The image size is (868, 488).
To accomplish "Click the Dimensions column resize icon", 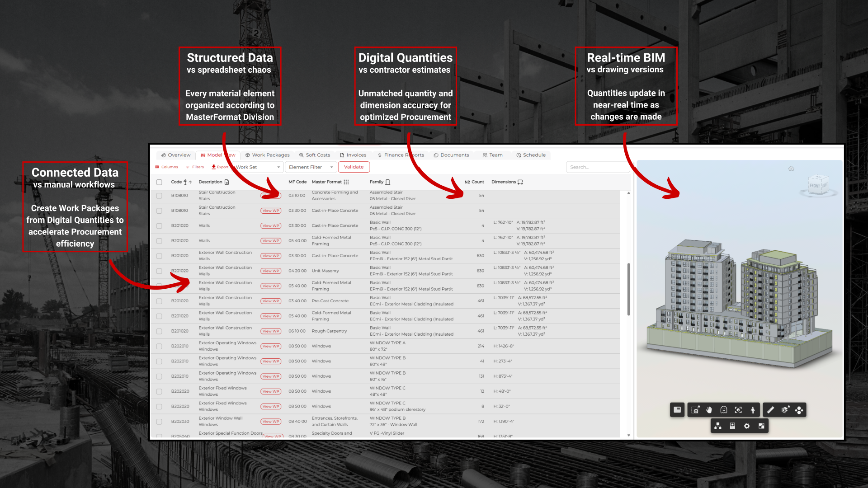I will 520,182.
